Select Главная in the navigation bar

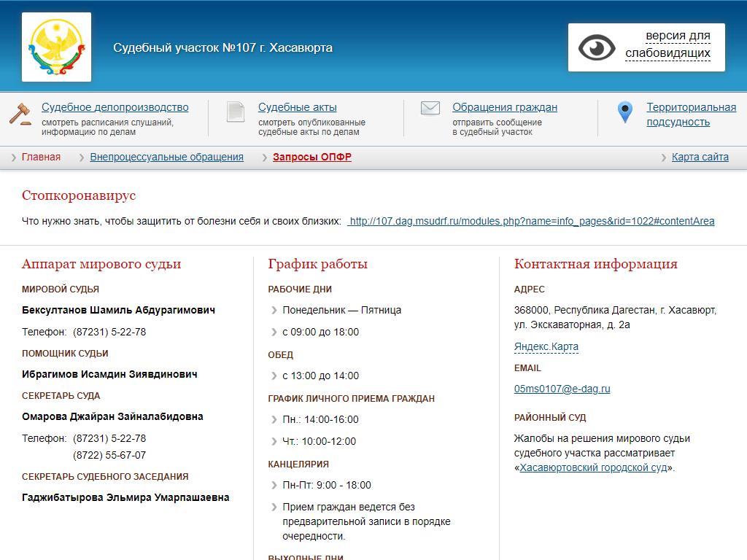[41, 157]
